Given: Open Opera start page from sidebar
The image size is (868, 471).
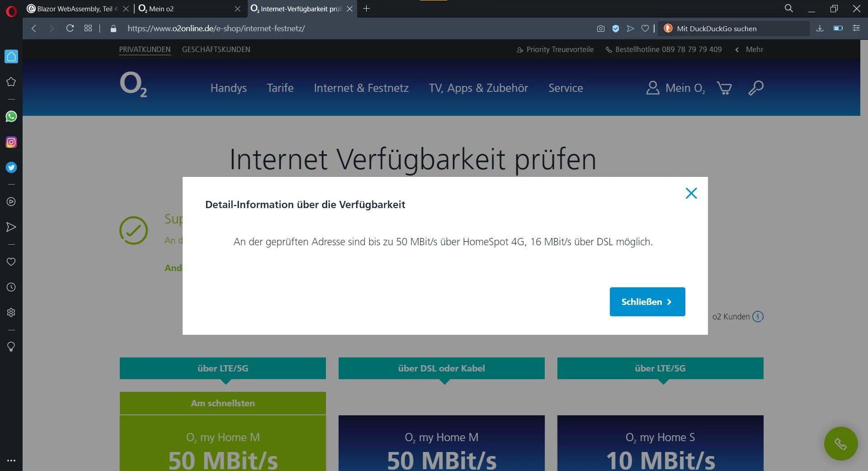Looking at the screenshot, I should (x=11, y=57).
